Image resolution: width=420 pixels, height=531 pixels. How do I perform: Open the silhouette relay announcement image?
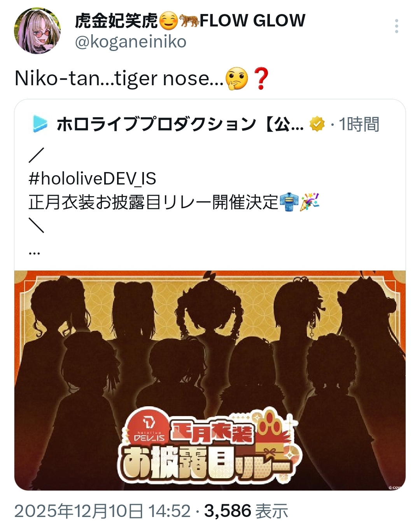click(x=210, y=380)
